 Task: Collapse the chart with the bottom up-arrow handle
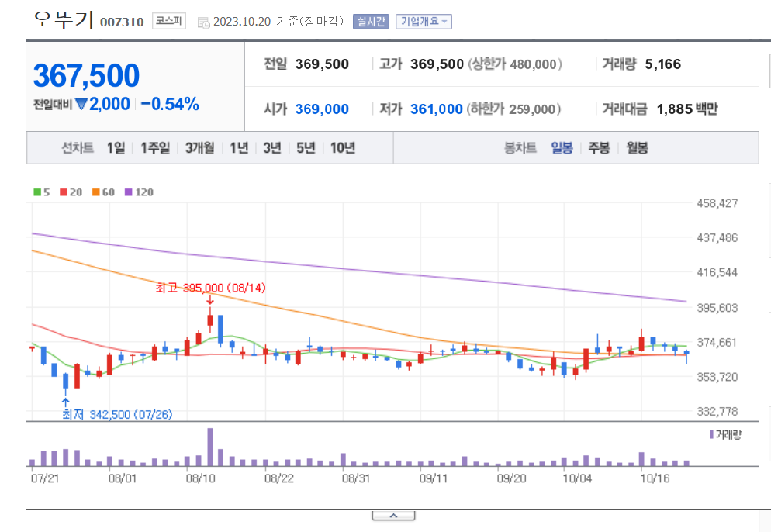(393, 515)
